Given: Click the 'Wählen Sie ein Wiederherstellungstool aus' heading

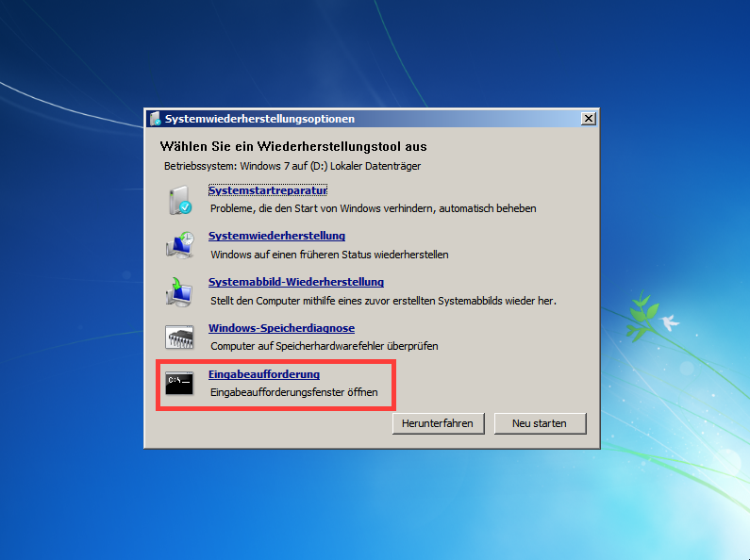Looking at the screenshot, I should [x=293, y=146].
